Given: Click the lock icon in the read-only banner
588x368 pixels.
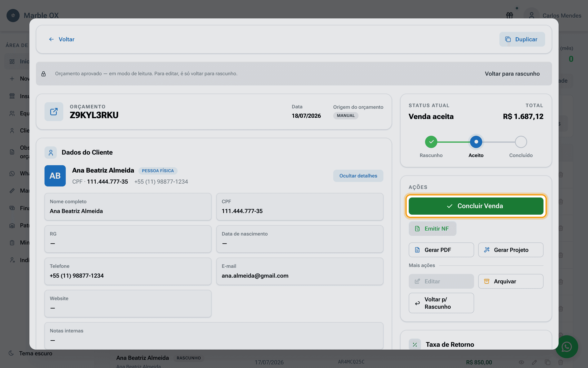Looking at the screenshot, I should click(x=43, y=74).
